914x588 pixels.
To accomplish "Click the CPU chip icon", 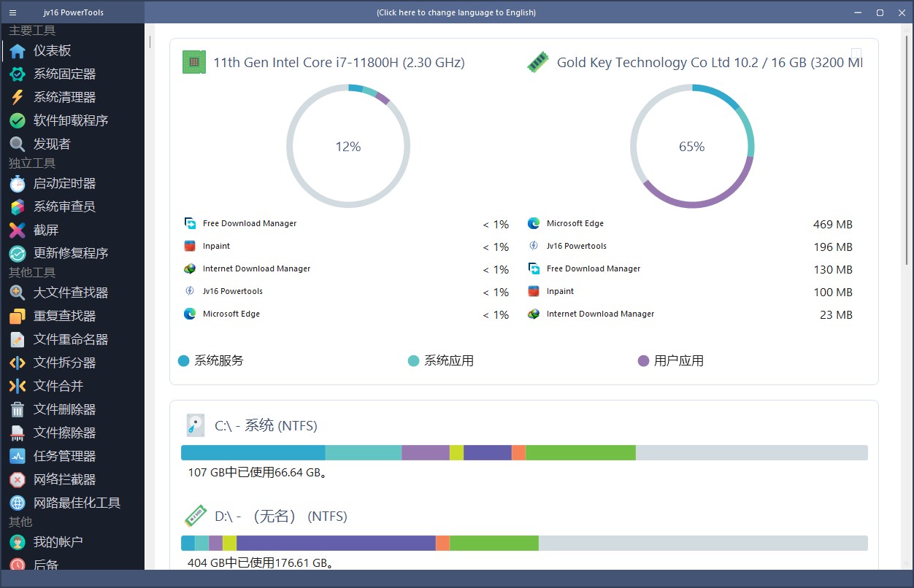I will tap(194, 63).
